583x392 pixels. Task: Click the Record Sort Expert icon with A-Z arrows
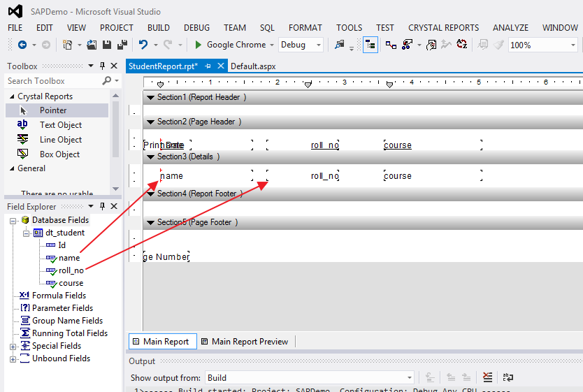tap(462, 45)
